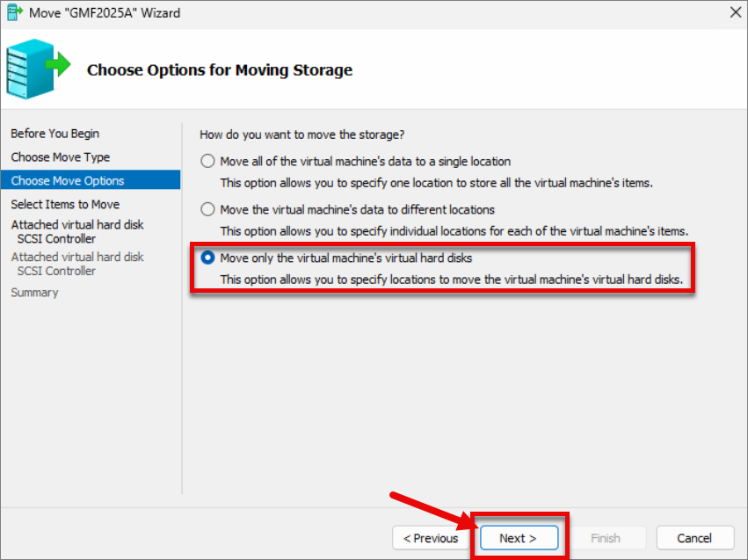Click the Next button
This screenshot has height=560, width=748.
(x=519, y=538)
